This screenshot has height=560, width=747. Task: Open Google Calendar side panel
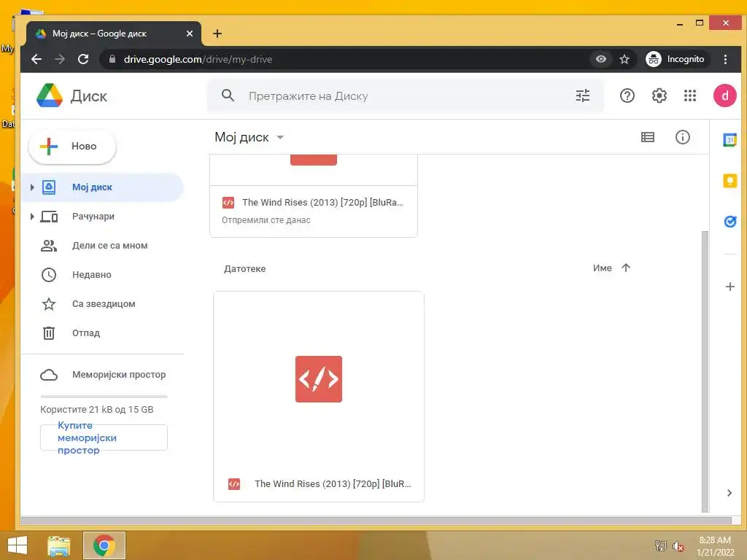pos(729,140)
